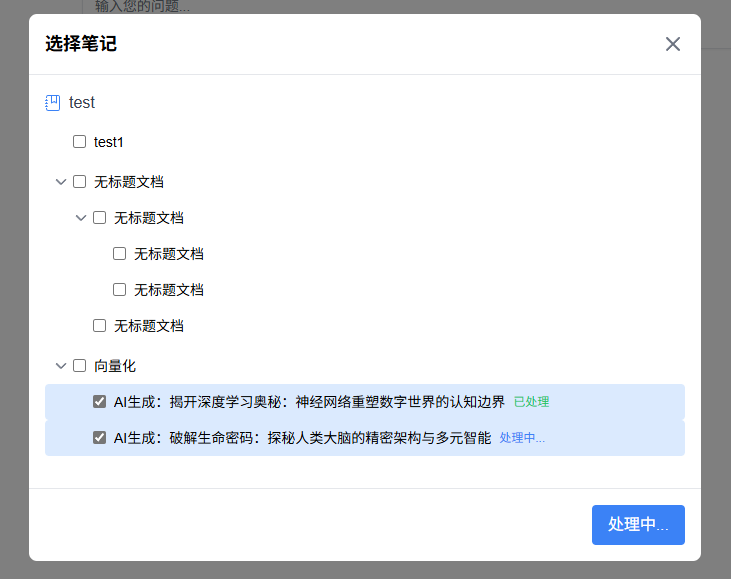Close the 选择笔记 dialog with the X
Viewport: 731px width, 579px height.
pyautogui.click(x=673, y=44)
